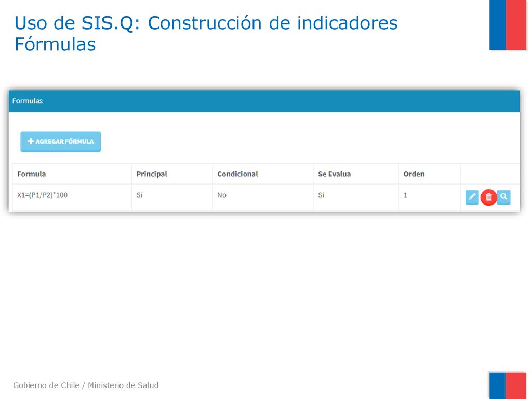View formula X1 with the magnifier icon
532x399 pixels.
pyautogui.click(x=504, y=197)
